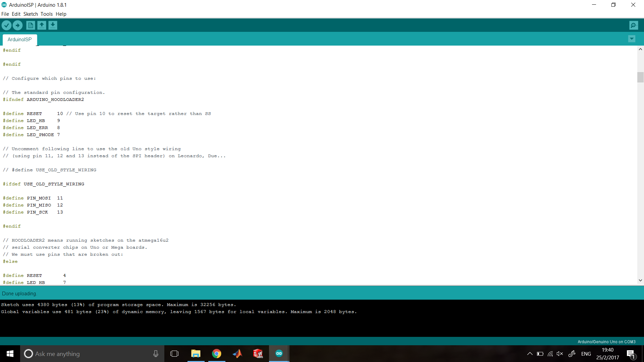Open the Help menu
644x362 pixels.
[x=61, y=14]
